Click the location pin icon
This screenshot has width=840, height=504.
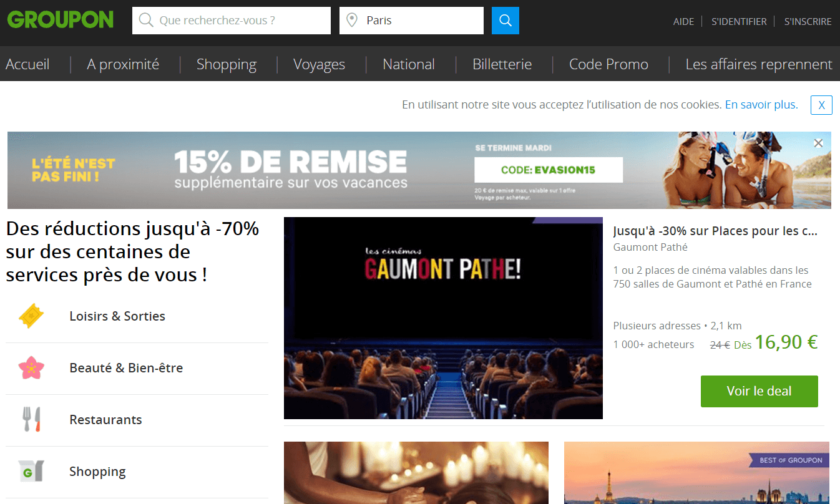352,21
